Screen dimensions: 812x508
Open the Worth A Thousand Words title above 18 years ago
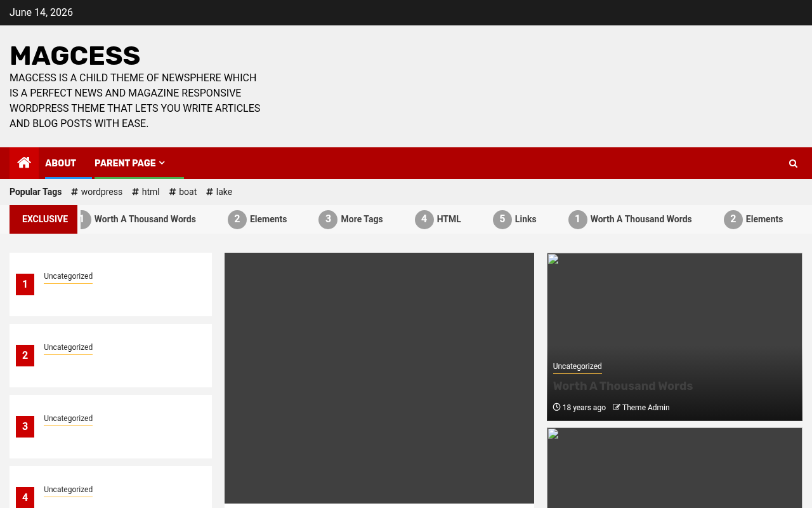(x=623, y=386)
